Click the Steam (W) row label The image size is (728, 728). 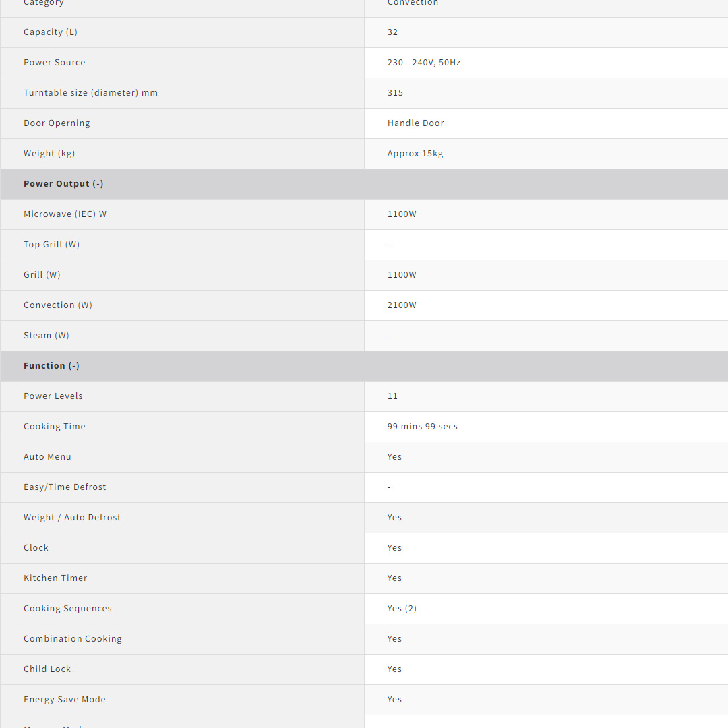47,336
